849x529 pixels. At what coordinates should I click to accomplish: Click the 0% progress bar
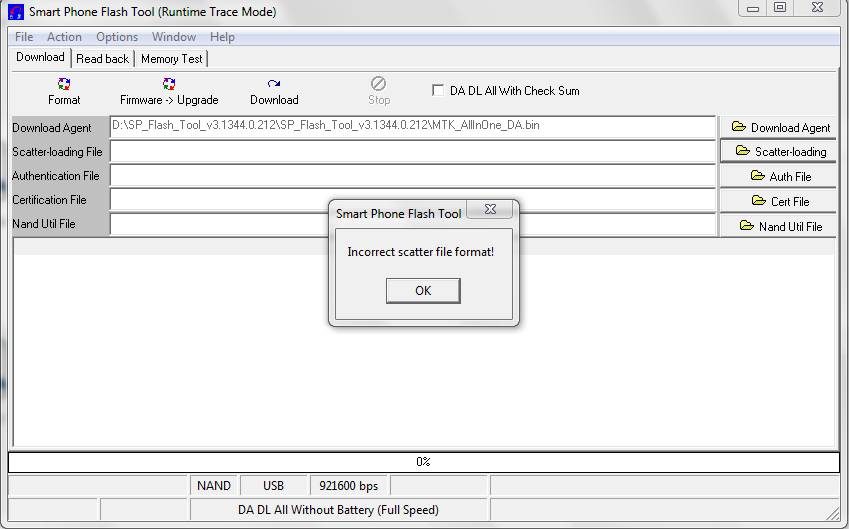pos(423,462)
